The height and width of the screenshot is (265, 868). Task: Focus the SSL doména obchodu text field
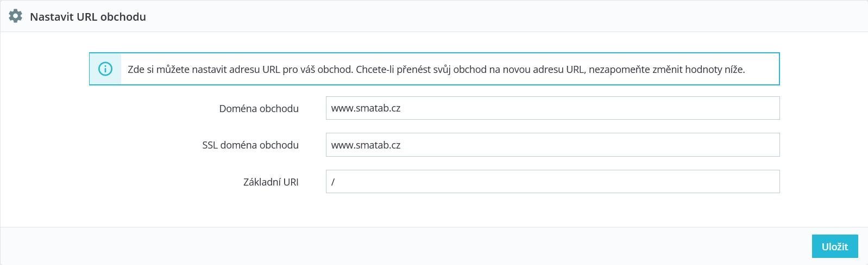tap(552, 145)
